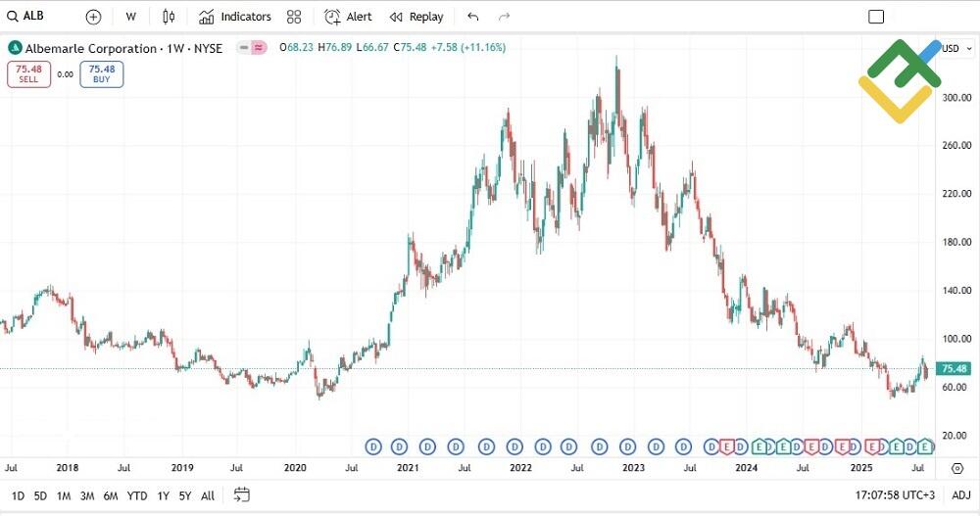Select the 1M time range

coord(64,496)
